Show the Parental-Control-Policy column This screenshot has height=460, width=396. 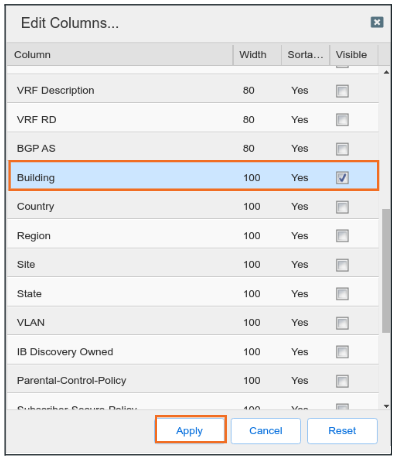tap(342, 381)
